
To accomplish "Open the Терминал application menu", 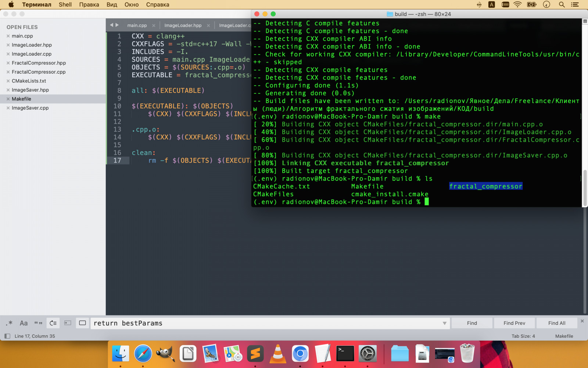I will (x=37, y=4).
